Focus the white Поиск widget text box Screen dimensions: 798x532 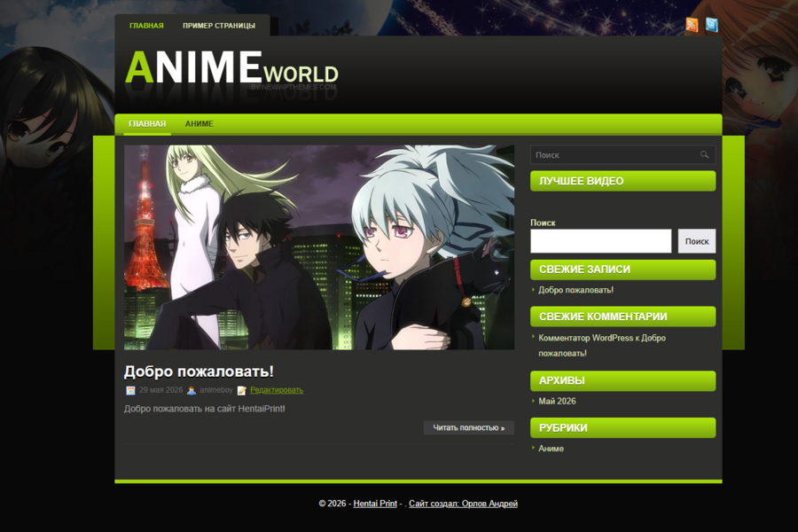click(x=601, y=241)
